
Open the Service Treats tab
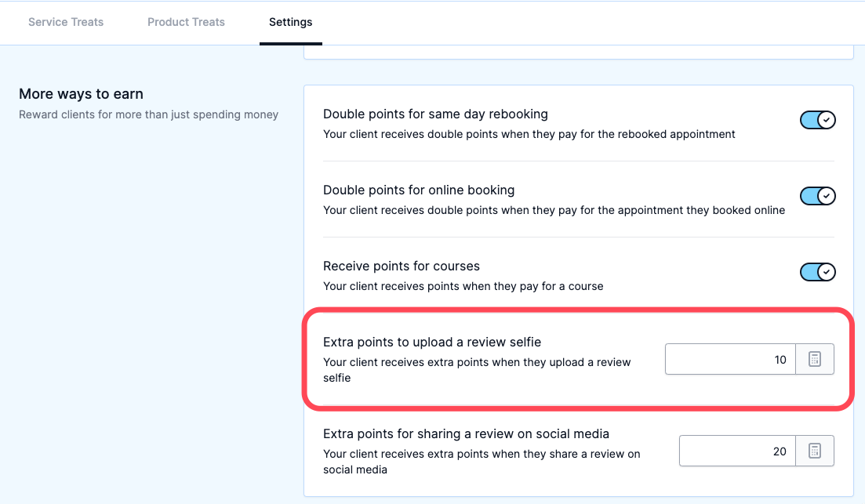[x=66, y=22]
